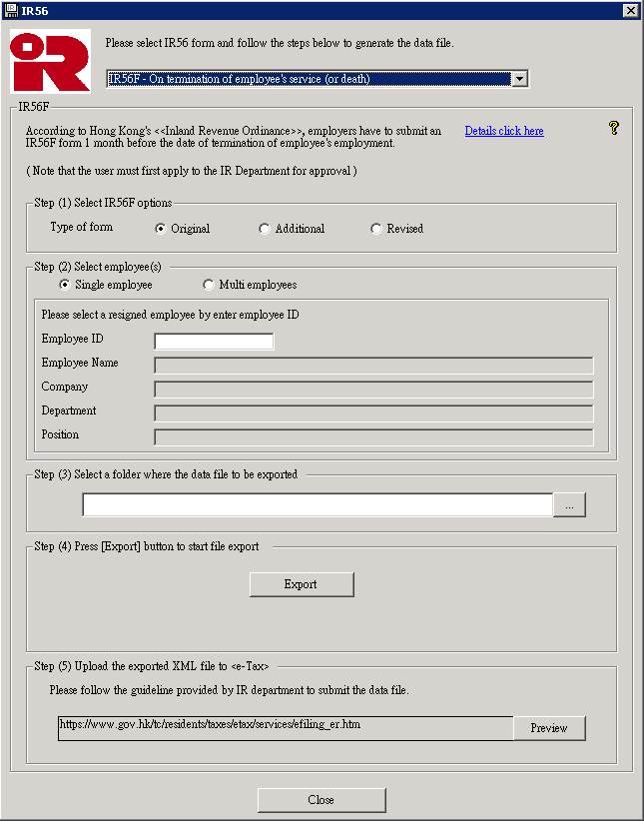Select the Original form type

tap(161, 229)
